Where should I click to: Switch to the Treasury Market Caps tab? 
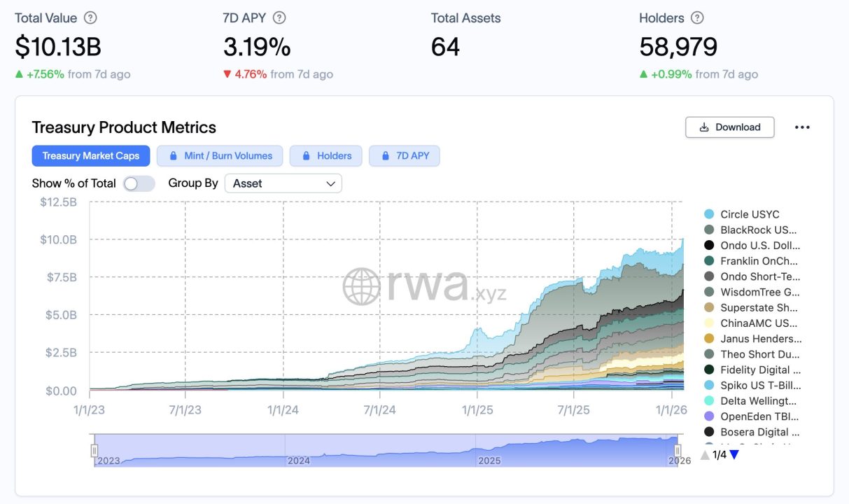90,155
